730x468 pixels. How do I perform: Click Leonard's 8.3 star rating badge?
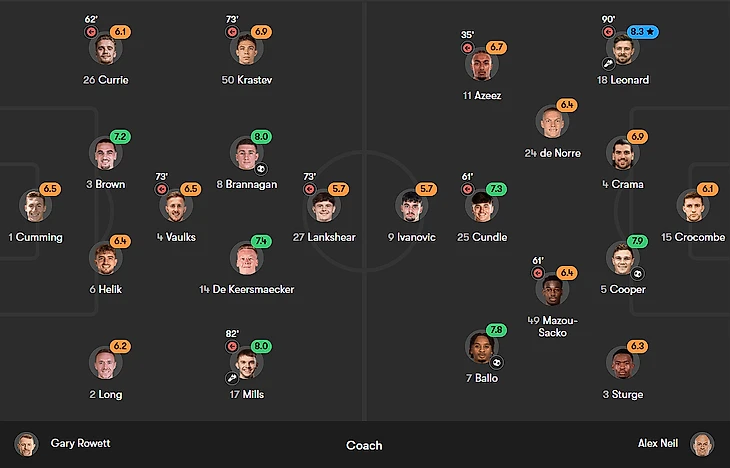pos(643,32)
